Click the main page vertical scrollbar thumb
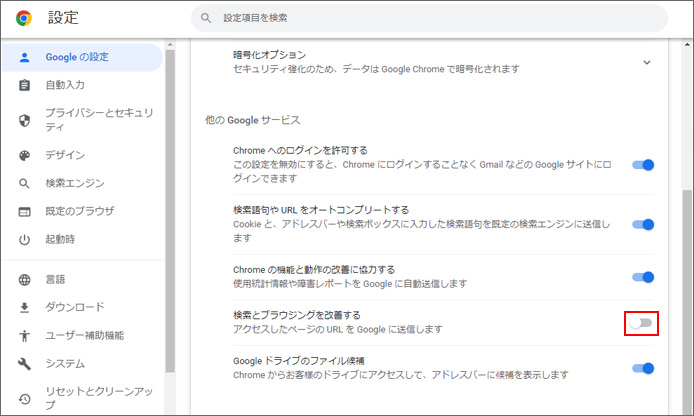This screenshot has width=694, height=416. 687,302
